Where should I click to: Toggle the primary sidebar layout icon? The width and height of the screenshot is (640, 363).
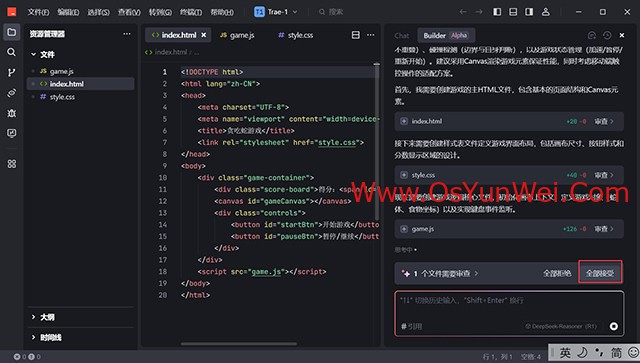pyautogui.click(x=497, y=12)
